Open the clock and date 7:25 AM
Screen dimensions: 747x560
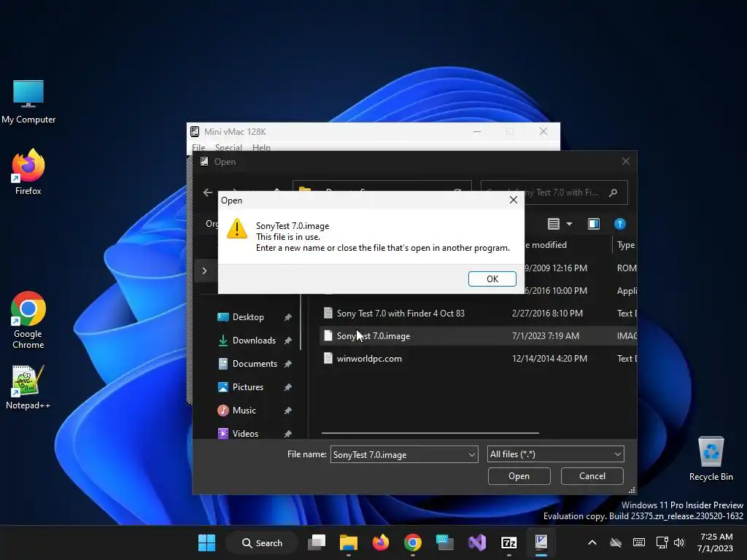coord(715,542)
